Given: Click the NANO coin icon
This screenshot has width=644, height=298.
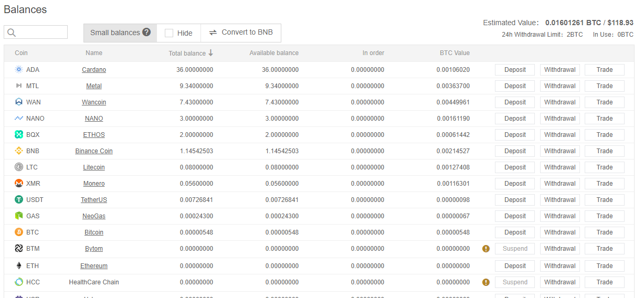Looking at the screenshot, I should coord(19,119).
